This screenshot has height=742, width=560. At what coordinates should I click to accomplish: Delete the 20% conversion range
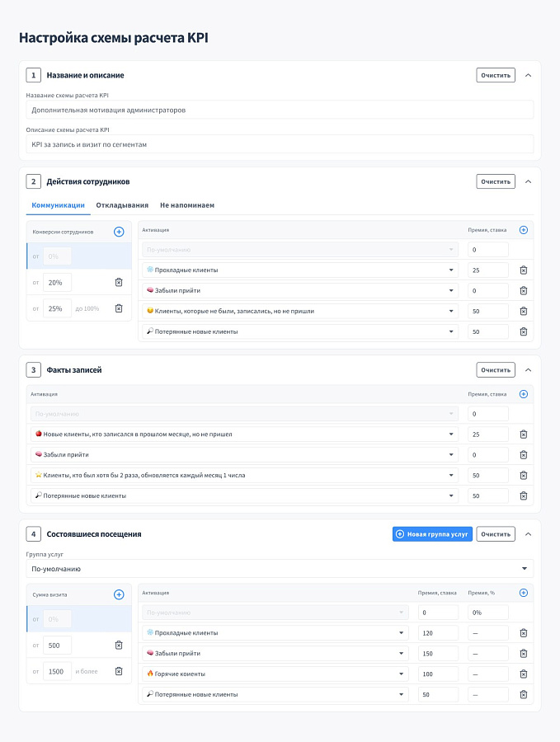119,283
